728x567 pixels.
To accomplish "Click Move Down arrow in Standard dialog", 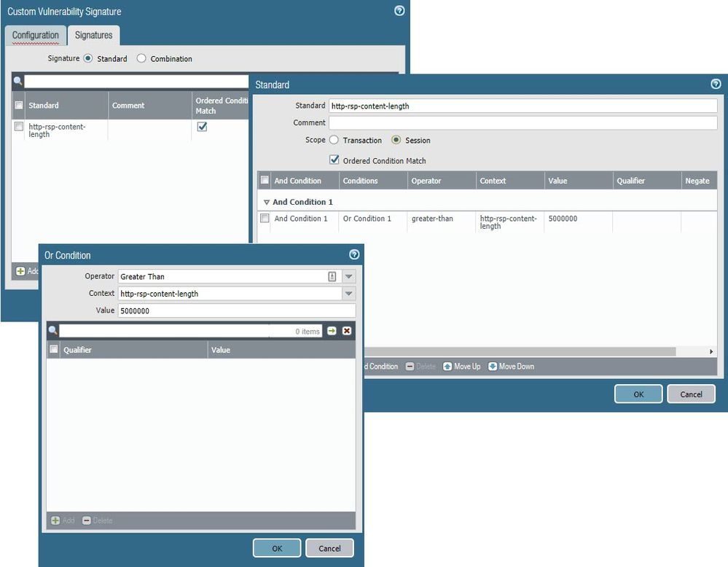I will click(x=493, y=367).
